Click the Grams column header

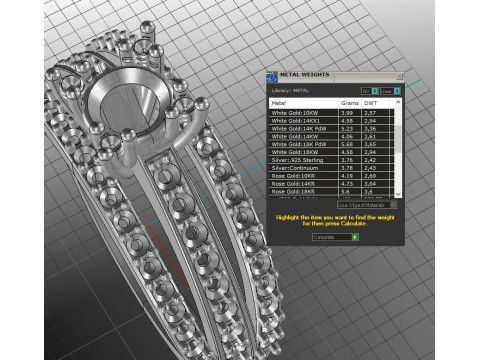click(x=350, y=103)
